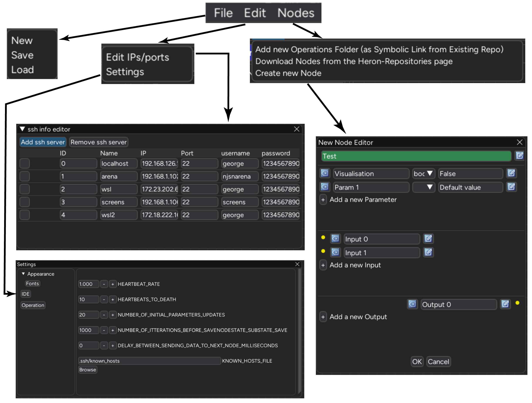Select Settings entry in Edit menu

pos(125,72)
